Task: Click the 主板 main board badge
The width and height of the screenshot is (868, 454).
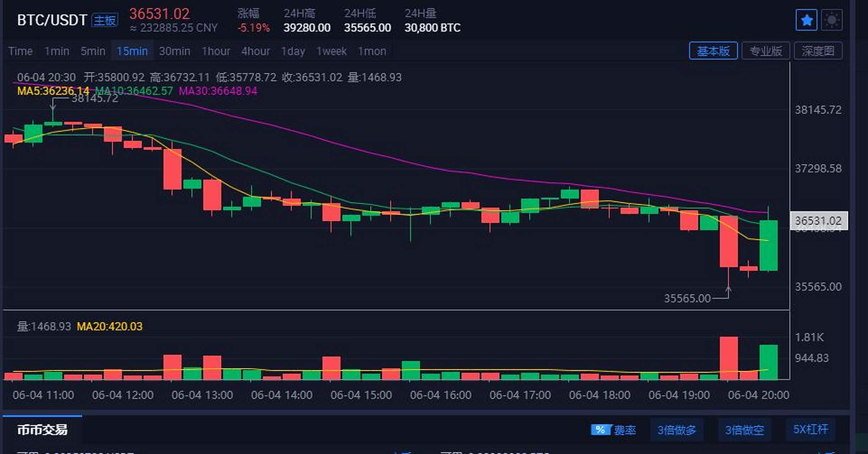Action: (x=105, y=20)
